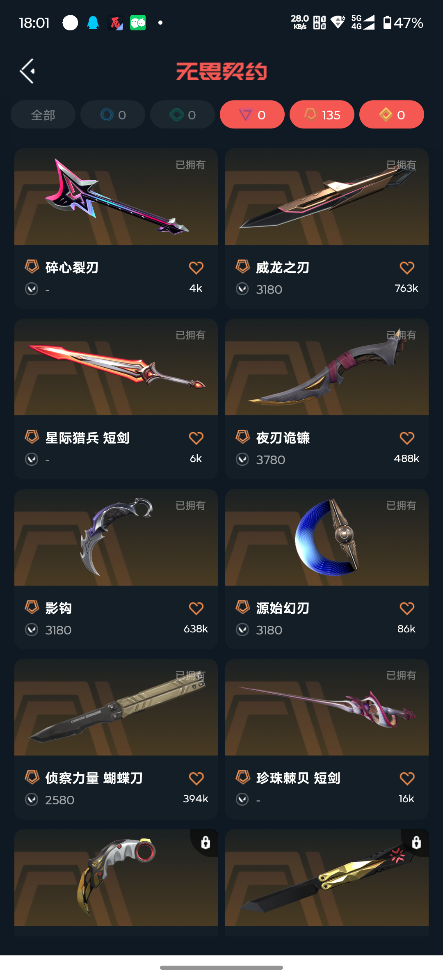
Task: Toggle the yellow diamond tier filter
Action: click(392, 114)
